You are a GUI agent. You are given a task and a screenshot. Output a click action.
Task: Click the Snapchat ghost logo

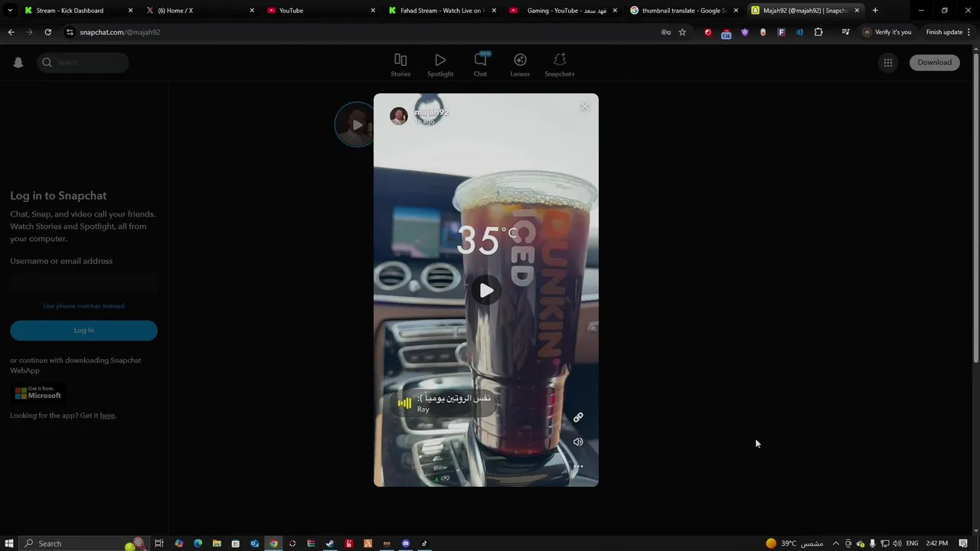click(18, 63)
